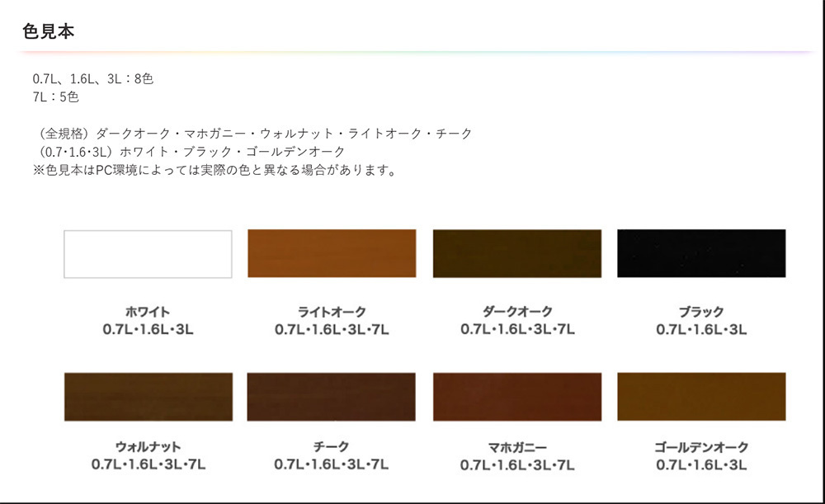825x504 pixels.
Task: Click the ゴールデンオーク name label
Action: [x=701, y=447]
